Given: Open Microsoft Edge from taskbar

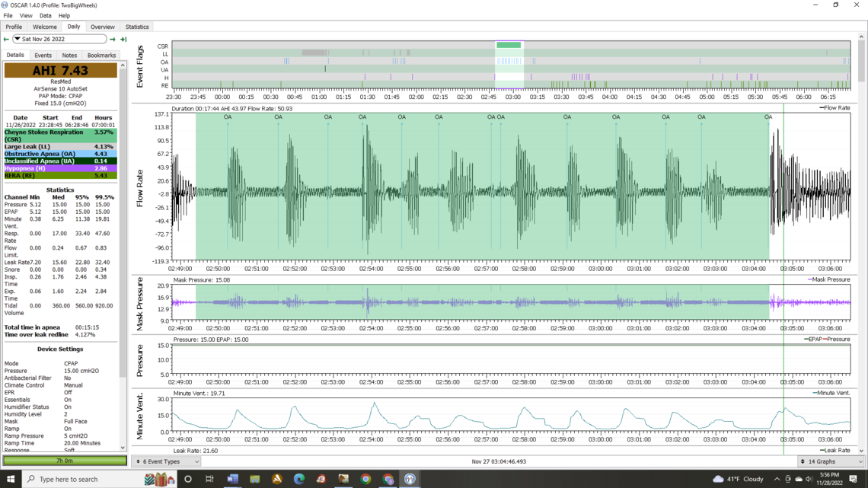Looking at the screenshot, I should tap(299, 479).
